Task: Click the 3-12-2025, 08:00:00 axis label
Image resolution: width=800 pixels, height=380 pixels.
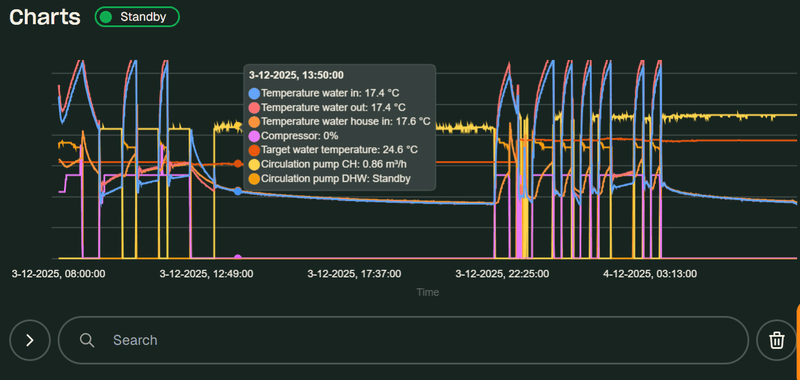Action: (x=59, y=274)
